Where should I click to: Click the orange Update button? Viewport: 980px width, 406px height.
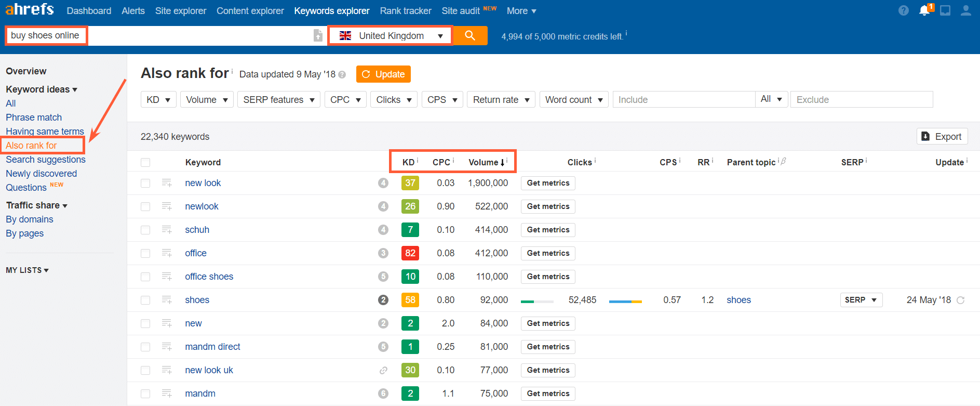click(383, 74)
